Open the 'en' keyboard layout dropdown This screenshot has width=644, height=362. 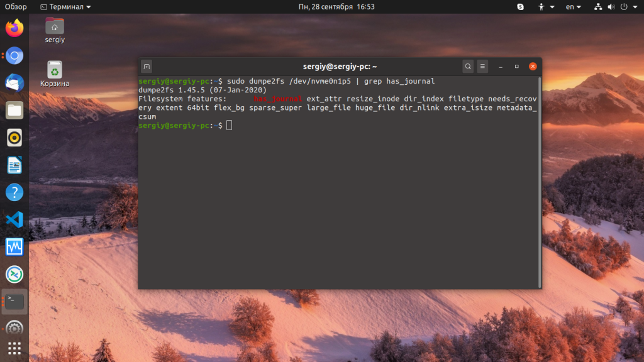pos(572,7)
